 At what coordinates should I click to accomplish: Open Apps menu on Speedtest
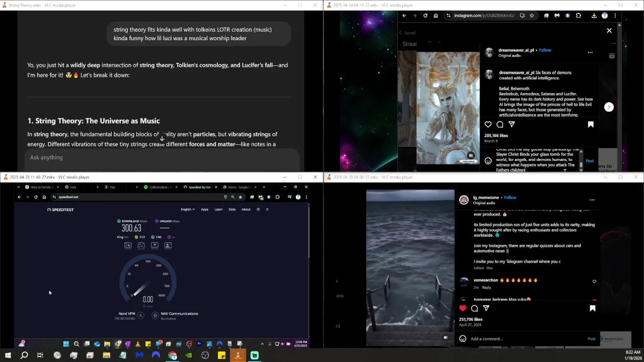pos(205,210)
